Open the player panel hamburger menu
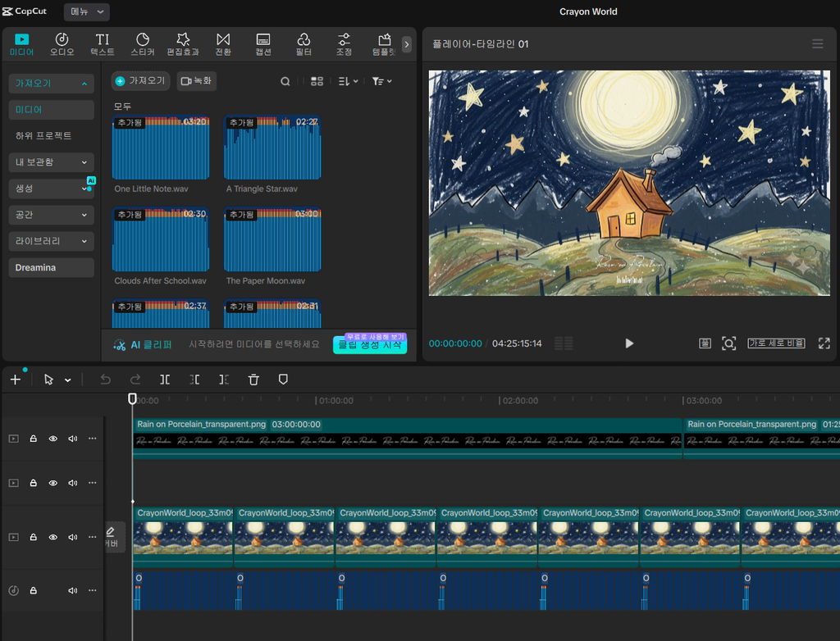Image resolution: width=840 pixels, height=641 pixels. (818, 44)
